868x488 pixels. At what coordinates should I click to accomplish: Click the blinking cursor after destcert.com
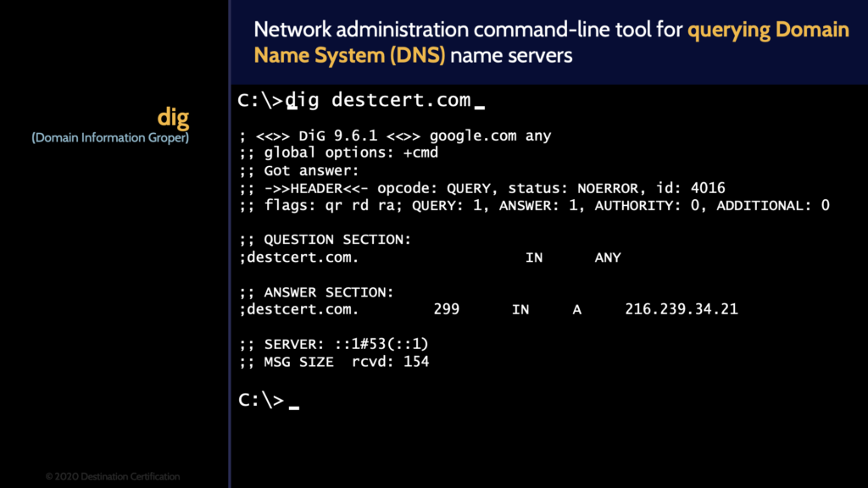pos(481,102)
